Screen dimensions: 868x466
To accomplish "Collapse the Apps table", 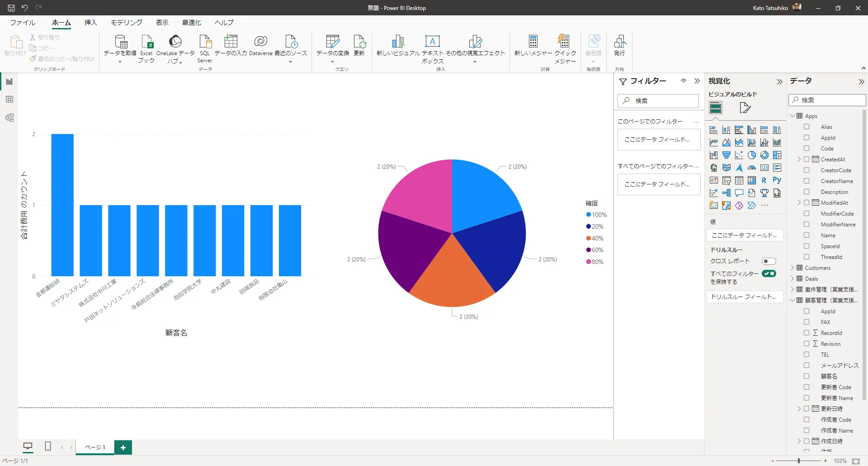I will pyautogui.click(x=793, y=115).
